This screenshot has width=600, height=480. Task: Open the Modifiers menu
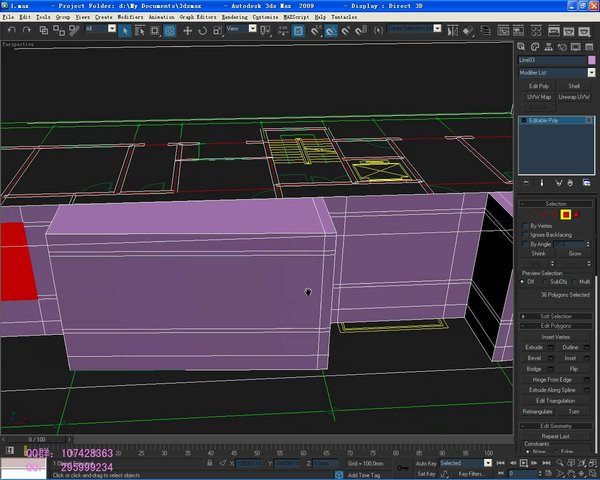(130, 17)
